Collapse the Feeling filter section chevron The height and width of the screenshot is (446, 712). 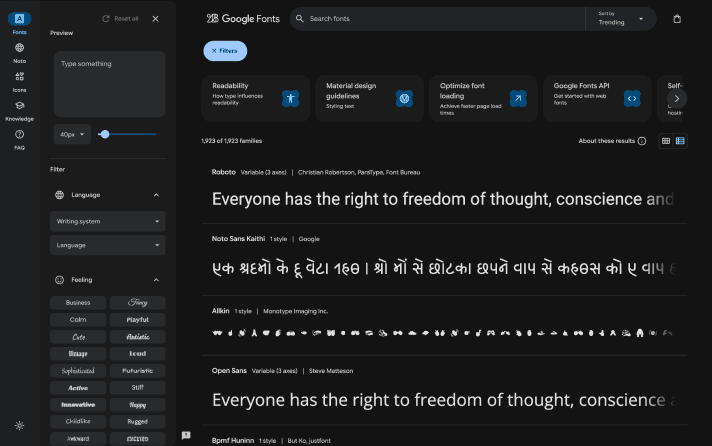click(x=156, y=280)
